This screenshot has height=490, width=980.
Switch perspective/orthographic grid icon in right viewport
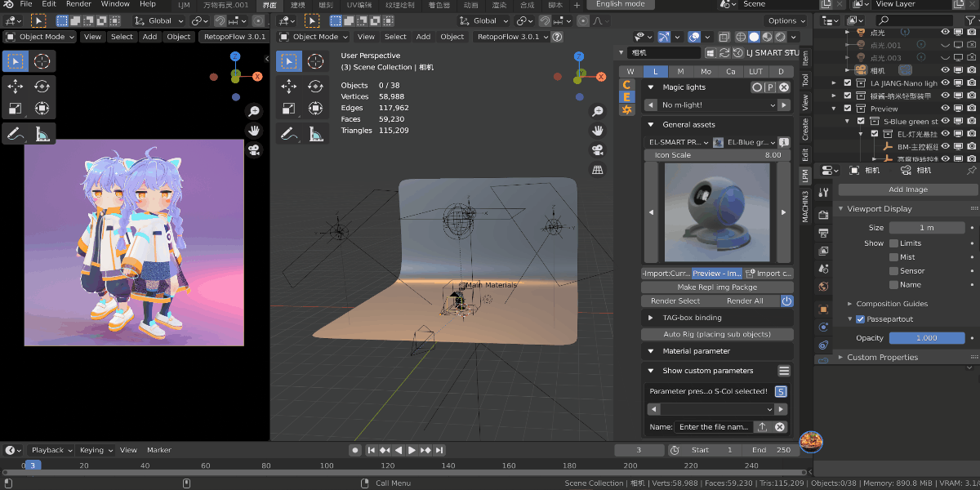[x=598, y=170]
